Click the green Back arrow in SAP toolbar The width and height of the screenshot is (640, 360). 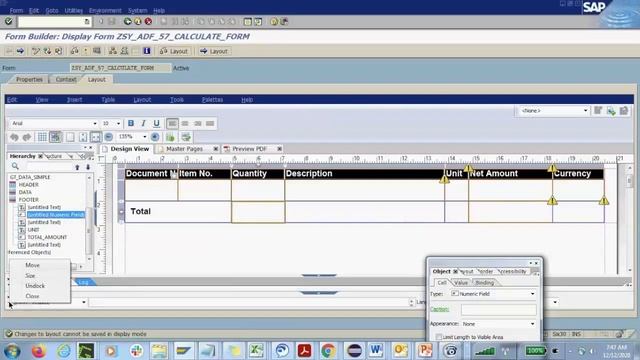coord(127,21)
